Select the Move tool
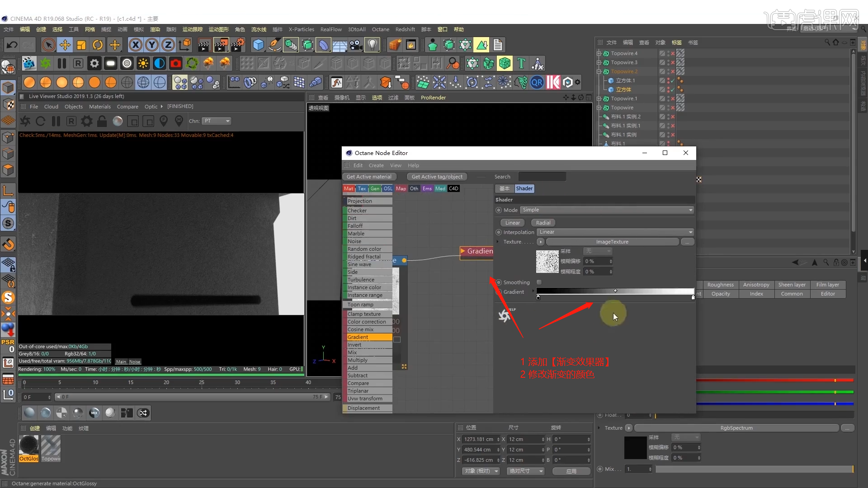The height and width of the screenshot is (488, 868). click(x=65, y=45)
